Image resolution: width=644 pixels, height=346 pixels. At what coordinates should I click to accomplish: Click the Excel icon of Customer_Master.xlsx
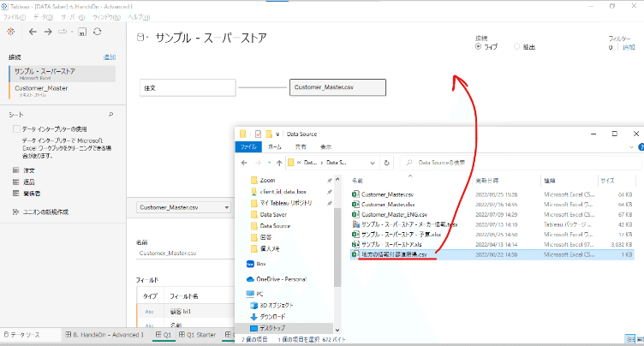click(x=355, y=204)
